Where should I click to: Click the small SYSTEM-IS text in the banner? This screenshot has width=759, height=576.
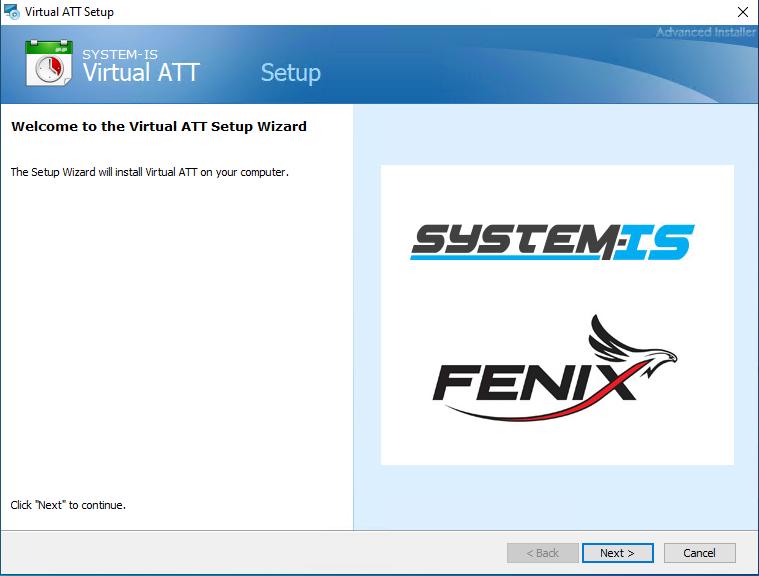121,54
